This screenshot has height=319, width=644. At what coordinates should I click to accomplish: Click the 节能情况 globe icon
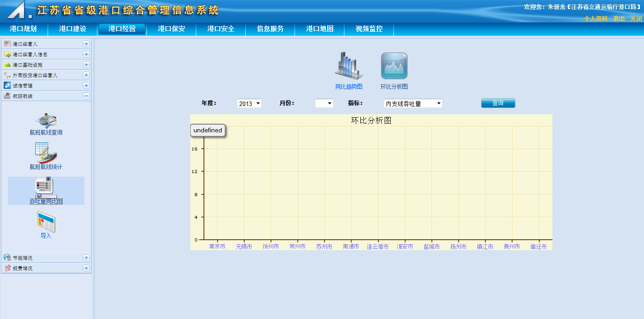point(7,257)
